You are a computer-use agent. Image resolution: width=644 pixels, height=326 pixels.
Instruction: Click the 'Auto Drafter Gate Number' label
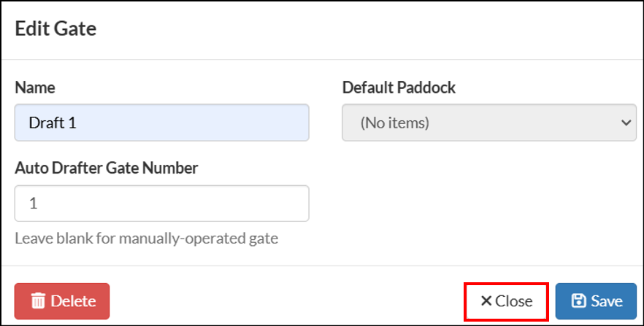click(107, 168)
